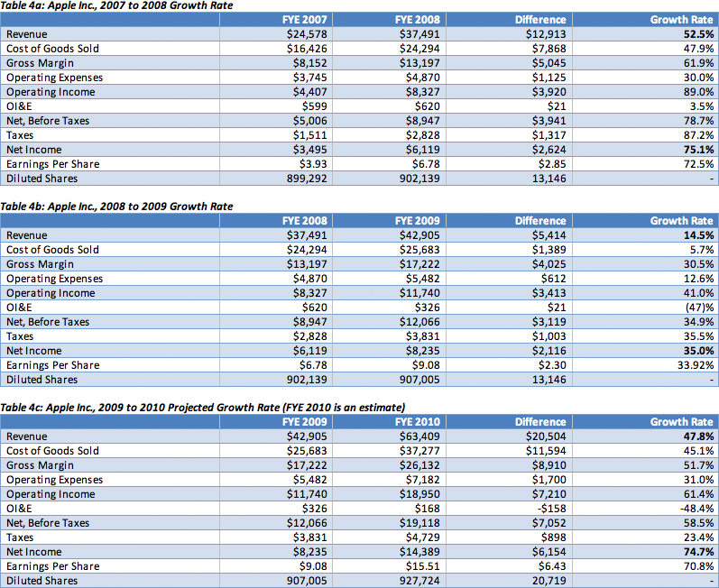Select Operating Expenses estimate $7,182
Viewport: 719px width, 588px height.
tap(423, 480)
